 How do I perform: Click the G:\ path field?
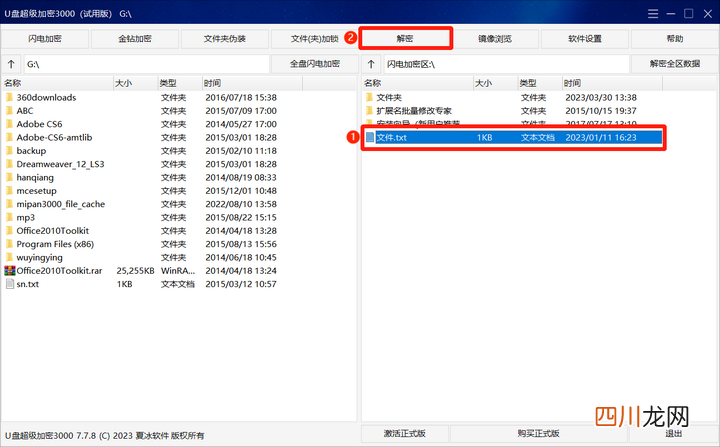pos(146,64)
